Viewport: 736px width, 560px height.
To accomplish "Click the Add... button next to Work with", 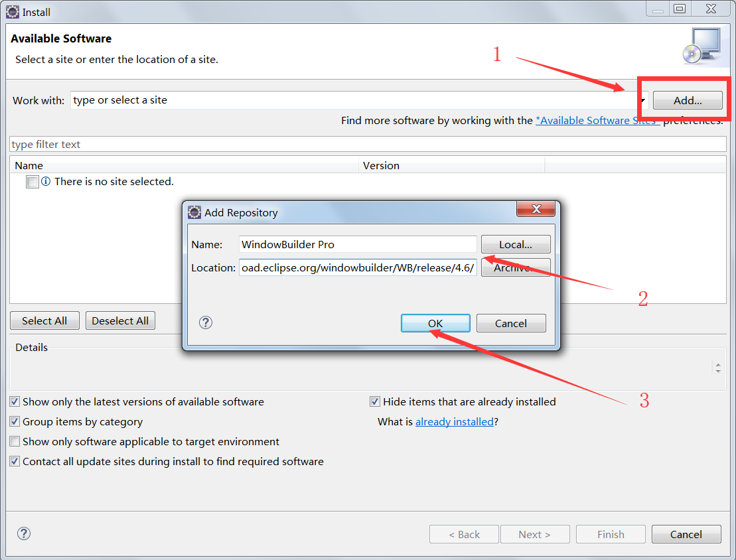I will (x=687, y=100).
